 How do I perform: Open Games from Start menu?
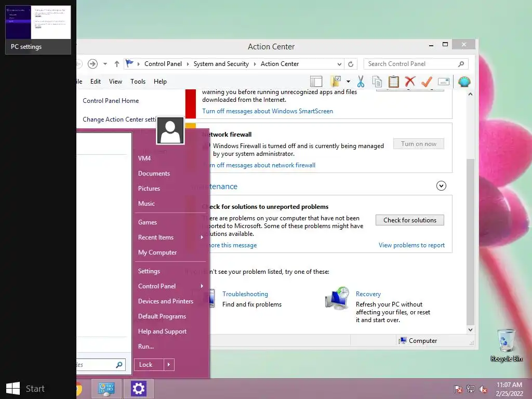(147, 222)
